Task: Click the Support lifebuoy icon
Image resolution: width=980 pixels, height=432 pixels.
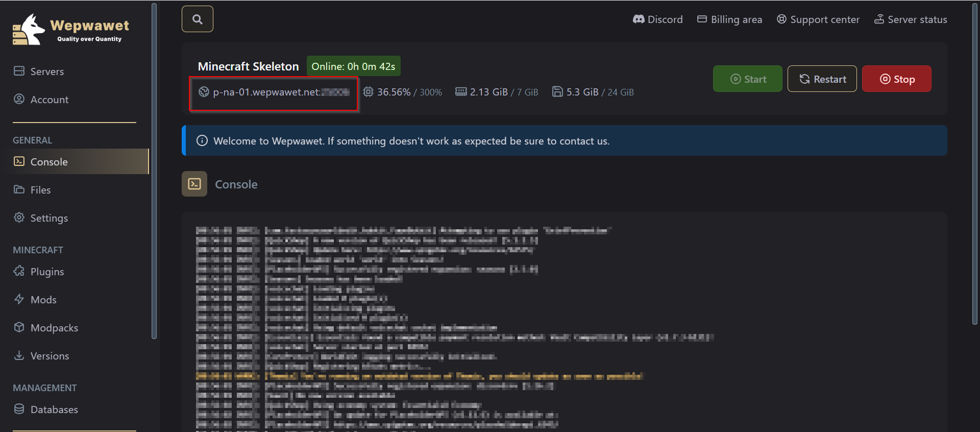Action: coord(781,19)
